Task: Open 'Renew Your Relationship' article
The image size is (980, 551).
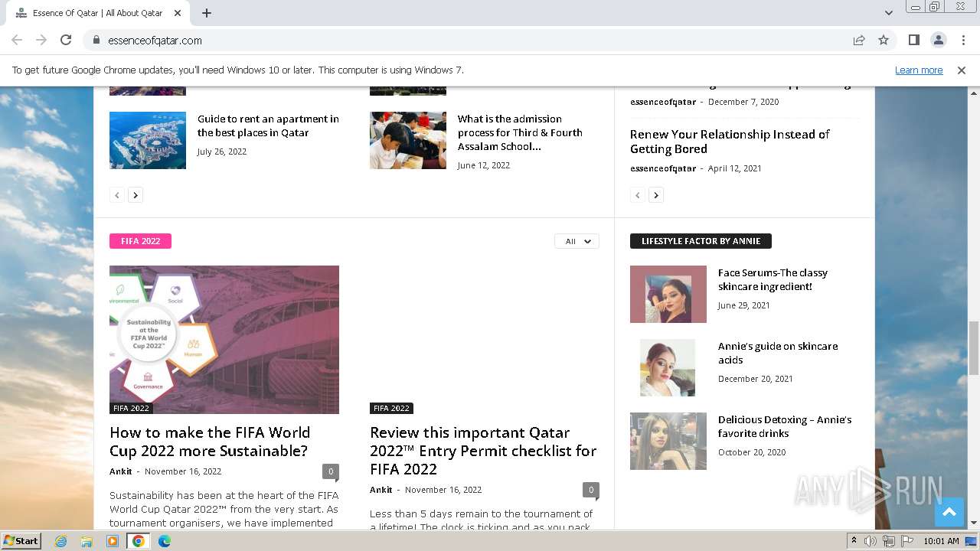Action: point(730,142)
